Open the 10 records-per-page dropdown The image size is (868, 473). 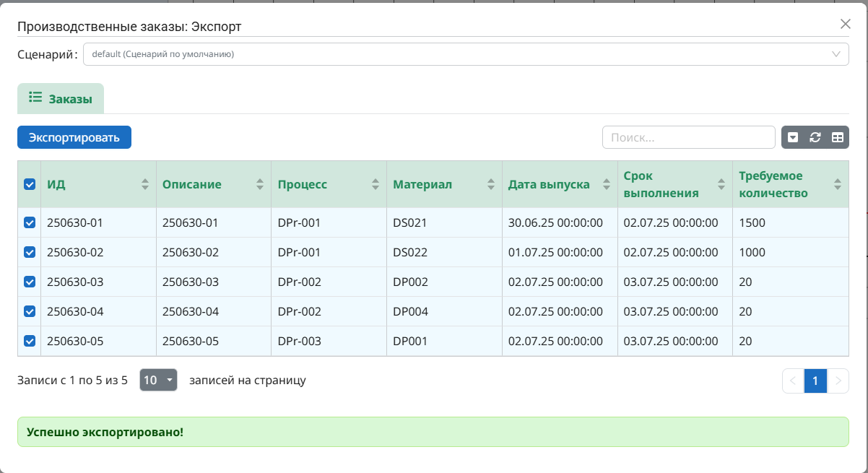tap(158, 380)
